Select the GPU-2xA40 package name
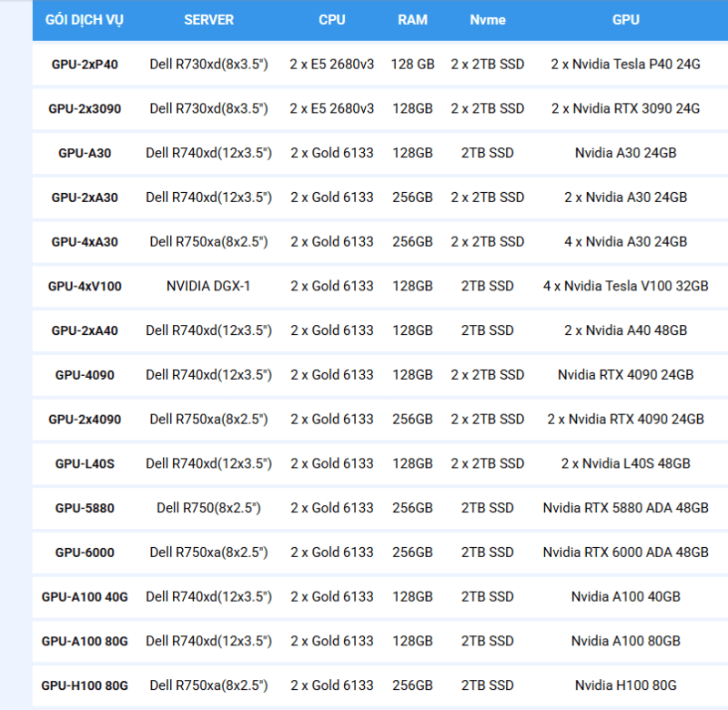This screenshot has width=728, height=710. (85, 330)
